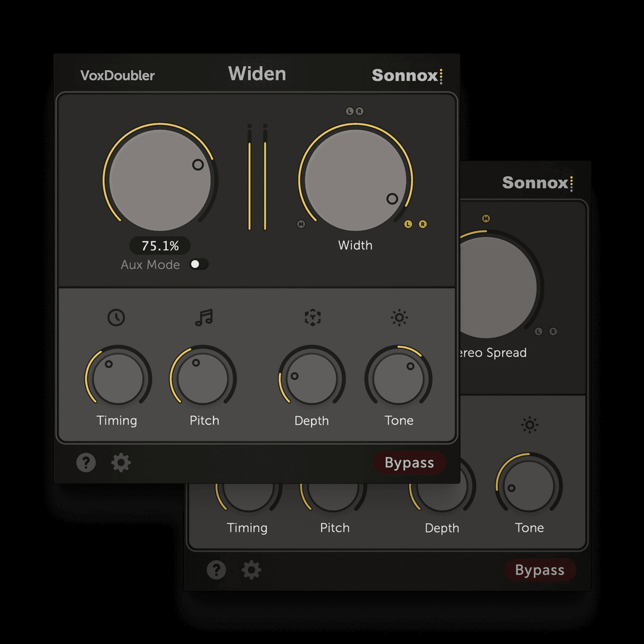644x644 pixels.
Task: Enable Bypass on the Widen window
Action: point(409,463)
